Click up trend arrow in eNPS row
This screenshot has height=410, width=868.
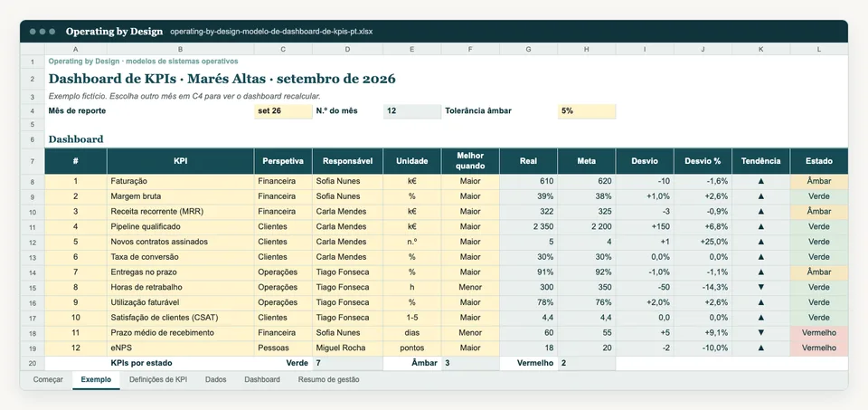760,348
